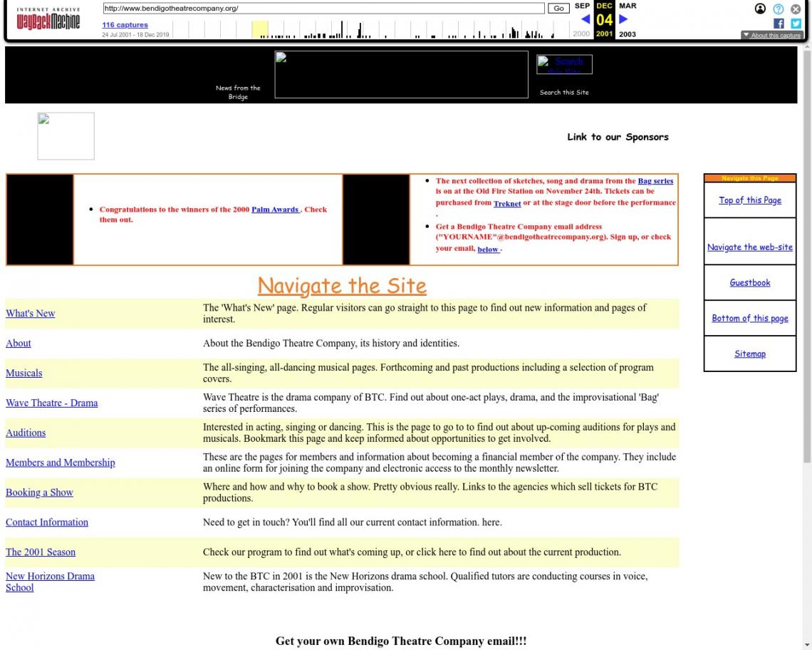Select Navigate the web-site sidebar item
Image resolution: width=812 pixels, height=650 pixels.
tap(750, 247)
